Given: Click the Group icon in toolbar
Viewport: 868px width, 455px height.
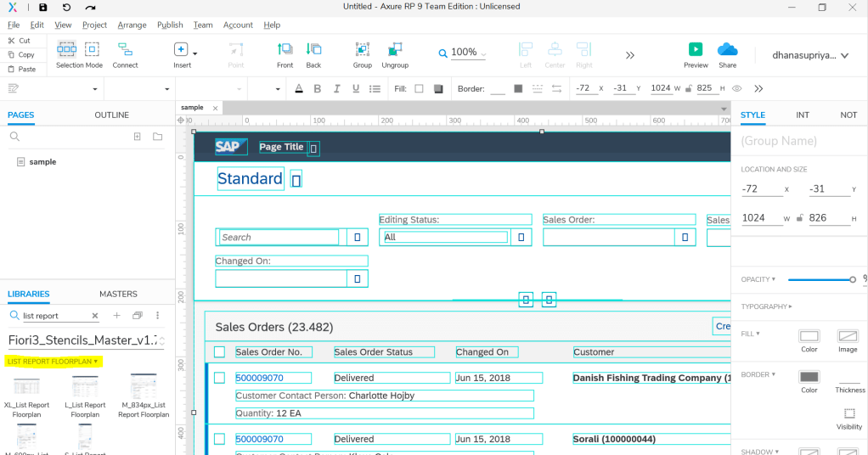Looking at the screenshot, I should pos(363,50).
